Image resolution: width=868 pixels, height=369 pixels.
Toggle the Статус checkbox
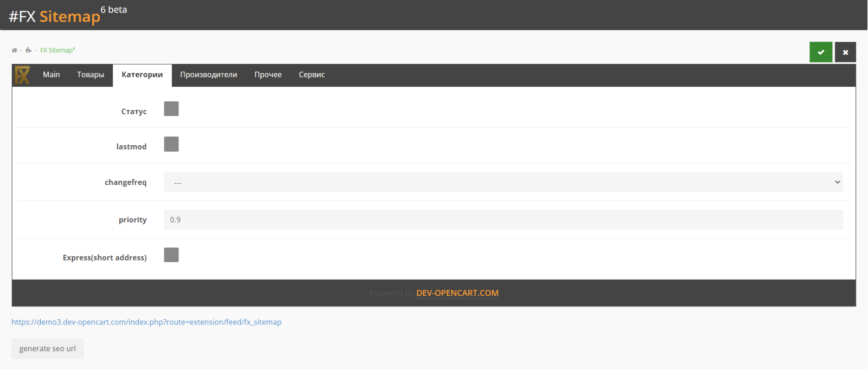(171, 109)
